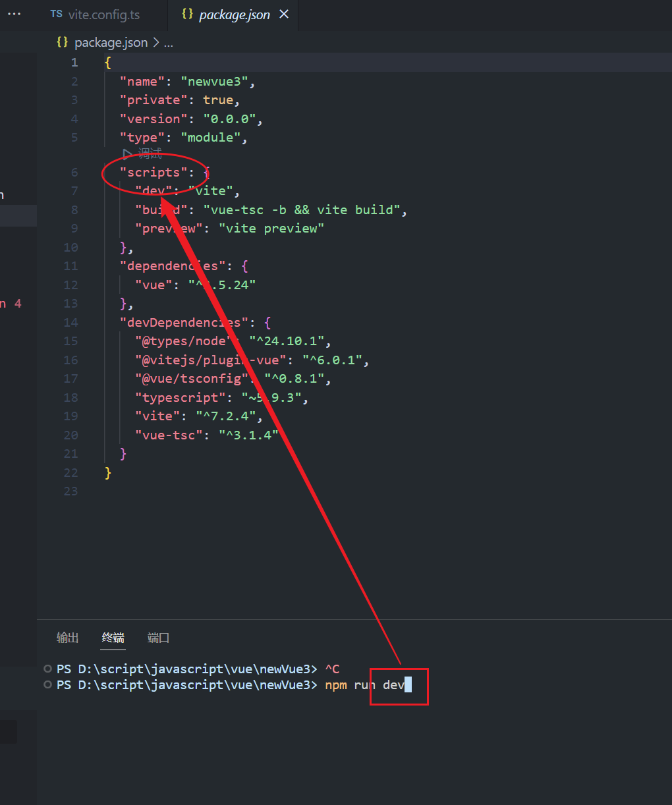
Task: Click line number 6 in the gutter
Action: pyautogui.click(x=74, y=173)
